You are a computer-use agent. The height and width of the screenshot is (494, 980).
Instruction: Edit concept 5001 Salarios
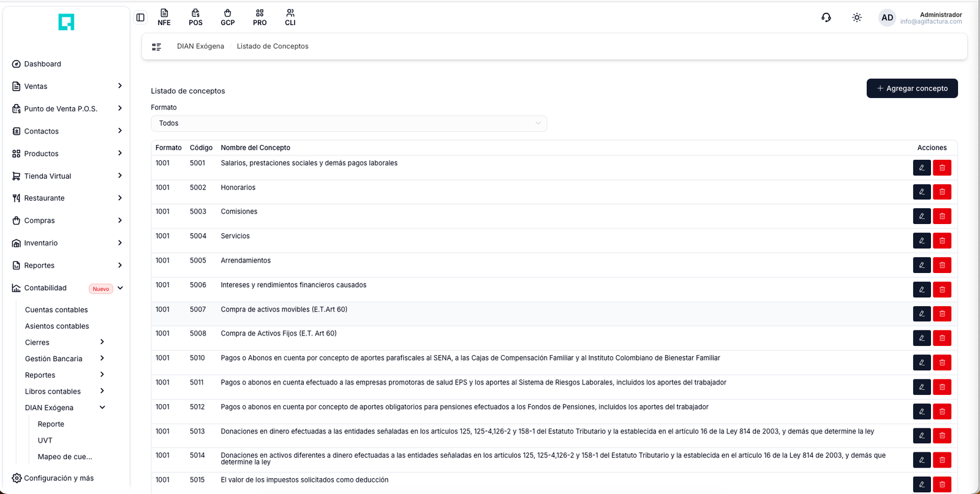pos(922,168)
